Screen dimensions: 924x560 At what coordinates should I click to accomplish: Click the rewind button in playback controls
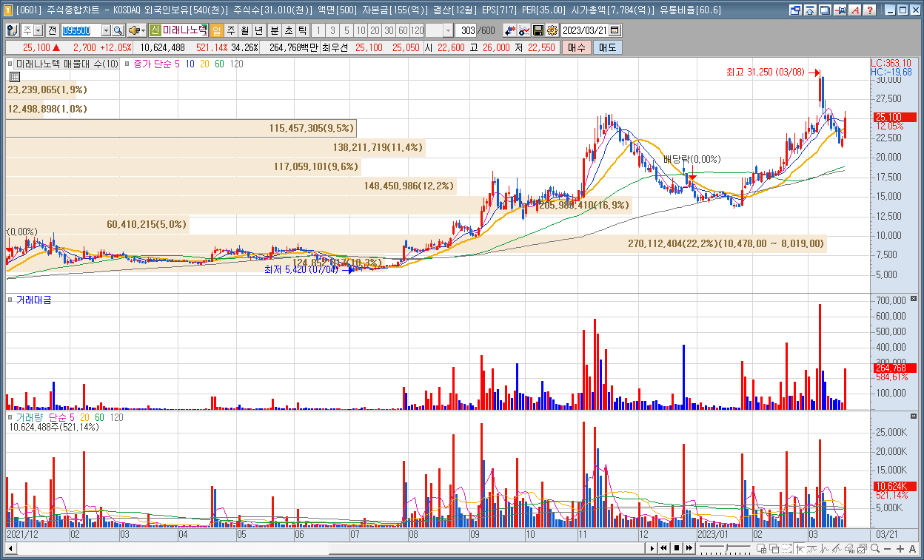(664, 548)
